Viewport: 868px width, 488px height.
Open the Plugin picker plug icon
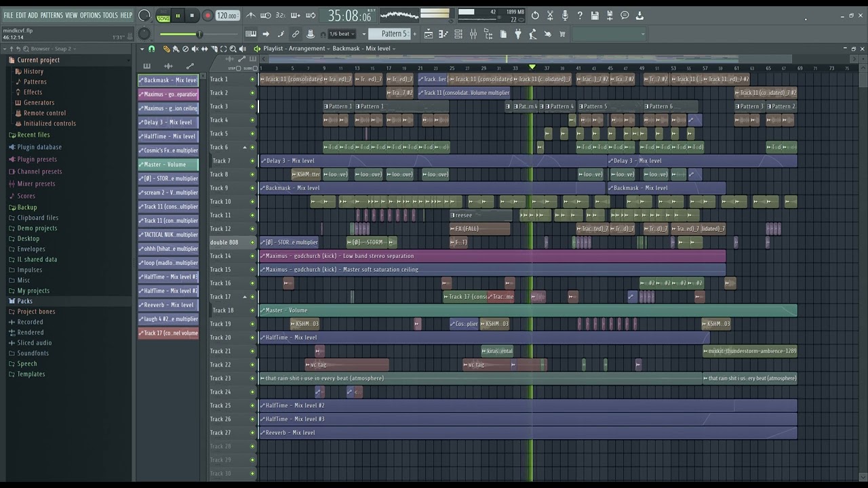point(518,34)
